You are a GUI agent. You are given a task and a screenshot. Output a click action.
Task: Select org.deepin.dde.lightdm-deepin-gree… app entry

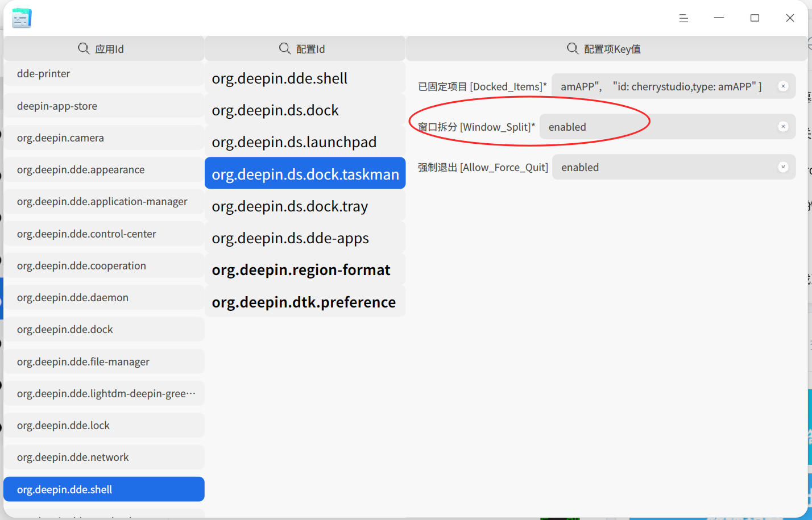(x=104, y=393)
